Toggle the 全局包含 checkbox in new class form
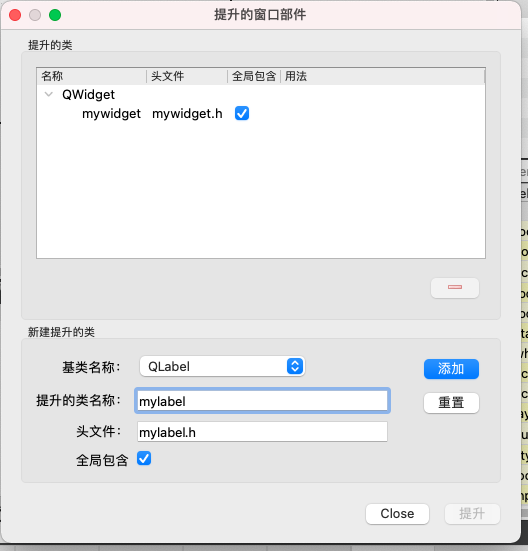This screenshot has width=528, height=551. (x=144, y=459)
